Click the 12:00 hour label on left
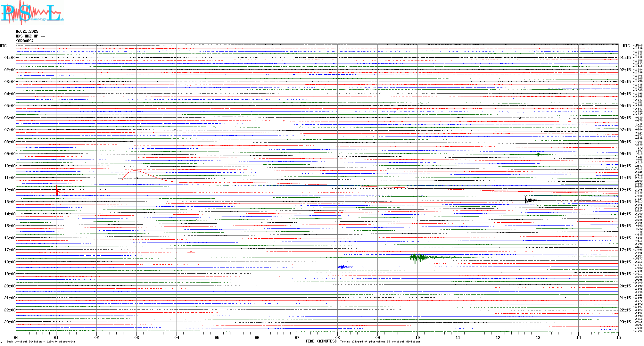 [x=10, y=190]
